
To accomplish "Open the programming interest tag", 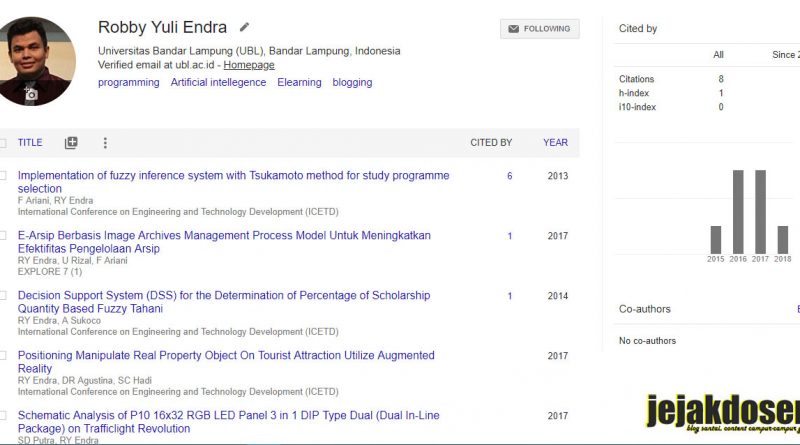I will [129, 83].
